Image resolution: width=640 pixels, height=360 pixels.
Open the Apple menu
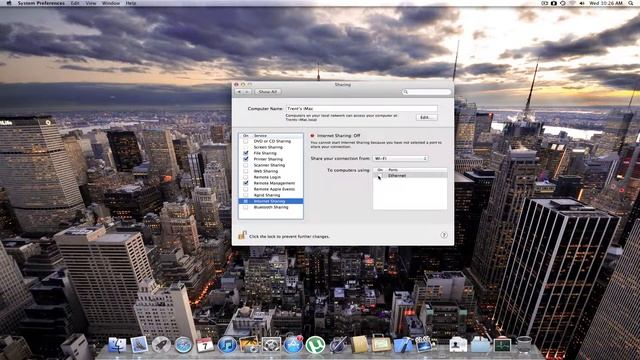[x=9, y=3]
